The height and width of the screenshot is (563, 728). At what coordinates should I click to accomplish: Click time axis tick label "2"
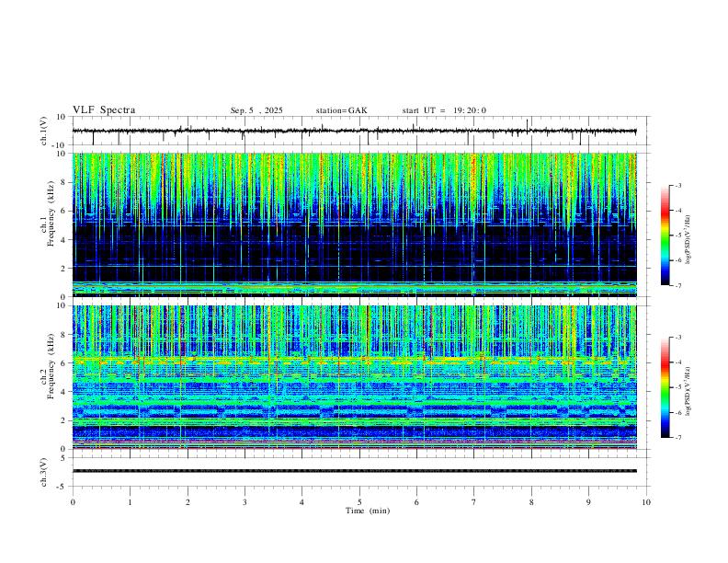pyautogui.click(x=188, y=502)
